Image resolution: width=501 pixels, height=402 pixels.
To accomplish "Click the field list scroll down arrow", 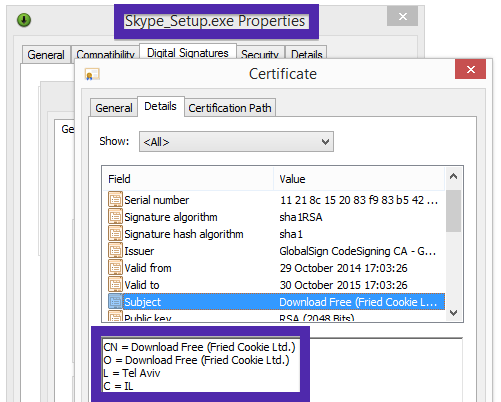I will coord(453,313).
